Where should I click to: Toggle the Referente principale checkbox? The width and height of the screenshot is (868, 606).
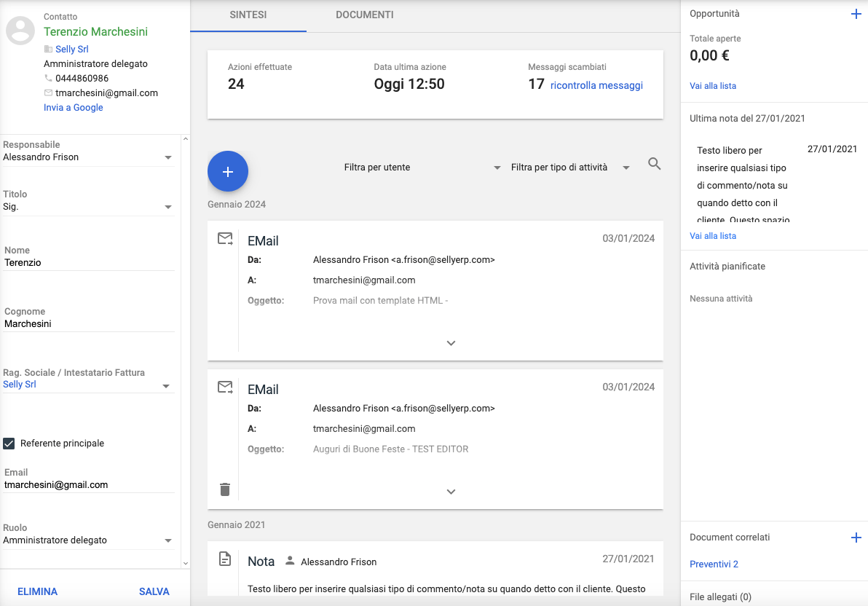9,444
